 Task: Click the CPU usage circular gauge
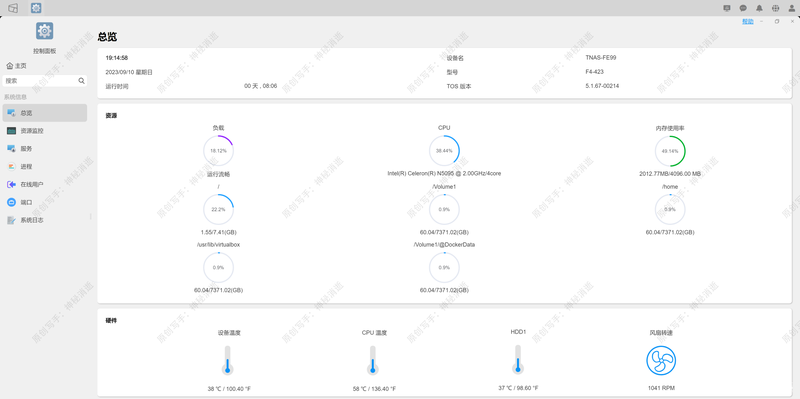[444, 151]
